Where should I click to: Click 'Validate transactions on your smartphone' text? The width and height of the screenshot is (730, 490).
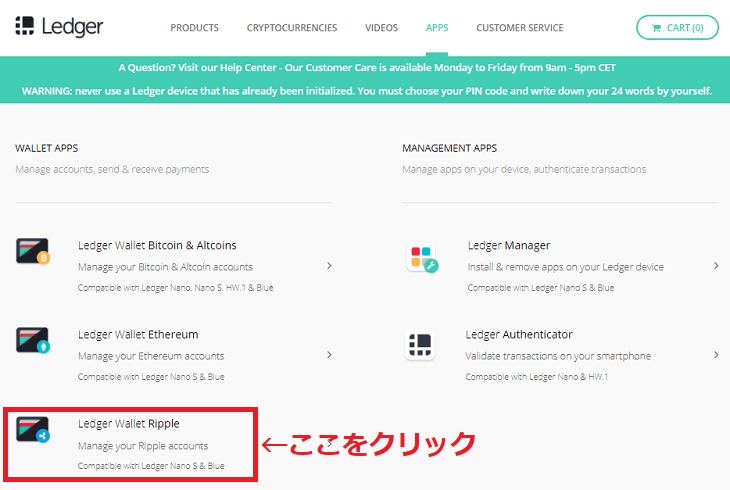(x=558, y=356)
